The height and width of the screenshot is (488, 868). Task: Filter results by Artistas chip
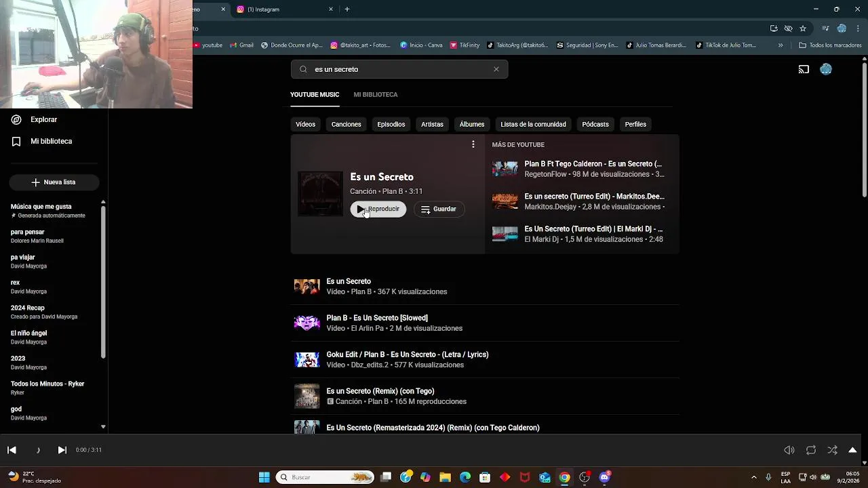[x=432, y=124]
